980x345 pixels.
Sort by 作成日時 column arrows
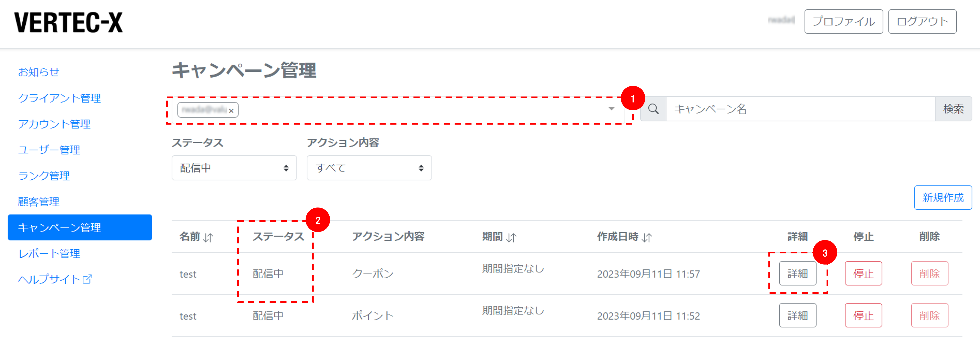tap(647, 238)
